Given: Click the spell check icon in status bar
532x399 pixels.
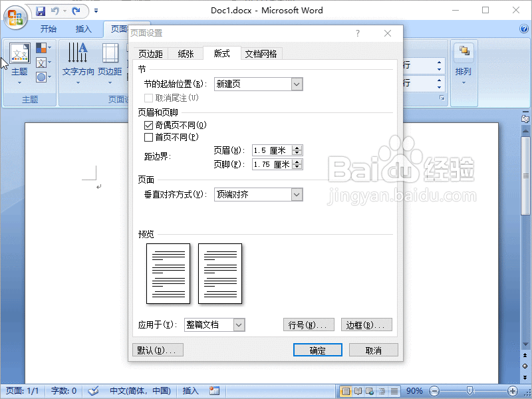Looking at the screenshot, I should pyautogui.click(x=93, y=390).
